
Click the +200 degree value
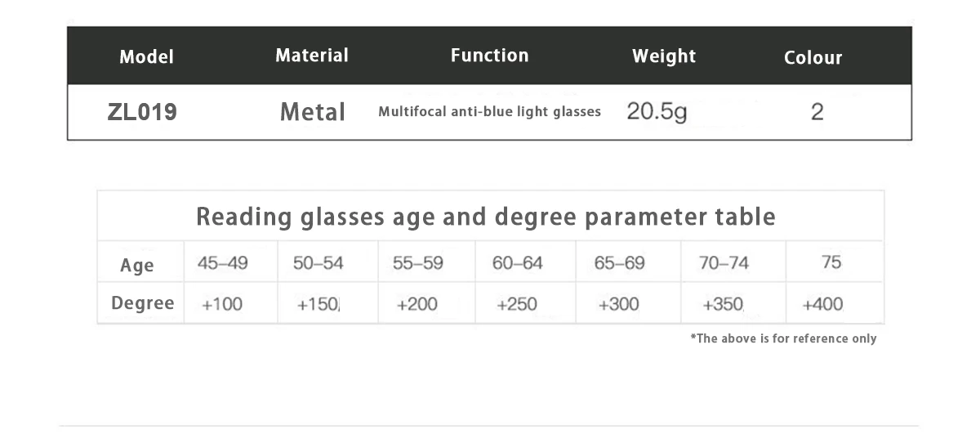pyautogui.click(x=416, y=304)
